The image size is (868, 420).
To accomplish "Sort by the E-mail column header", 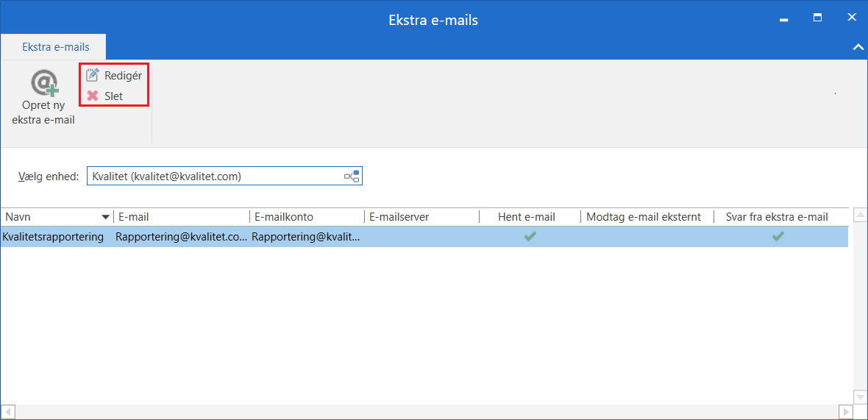I will [180, 217].
